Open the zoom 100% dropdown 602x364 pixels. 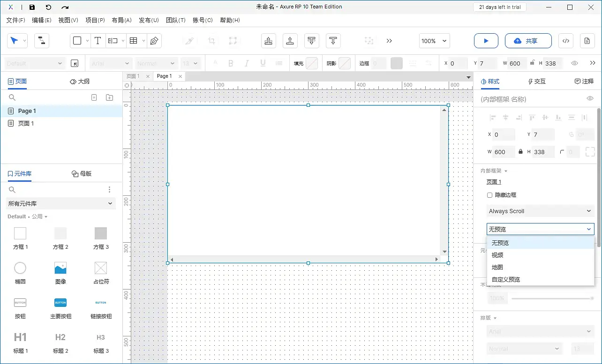434,41
